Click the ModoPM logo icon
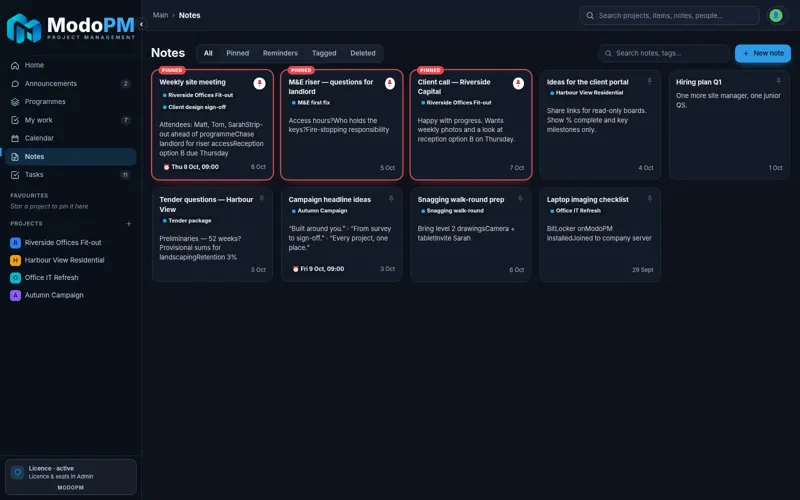Image resolution: width=800 pixels, height=500 pixels. 23,29
